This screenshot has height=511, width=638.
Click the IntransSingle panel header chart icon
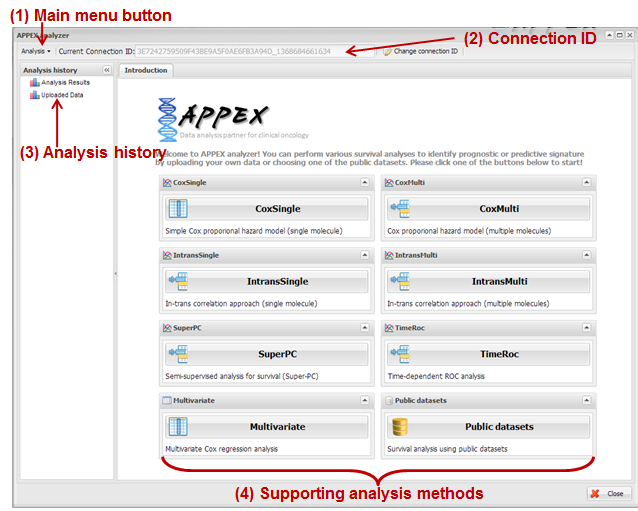167,256
